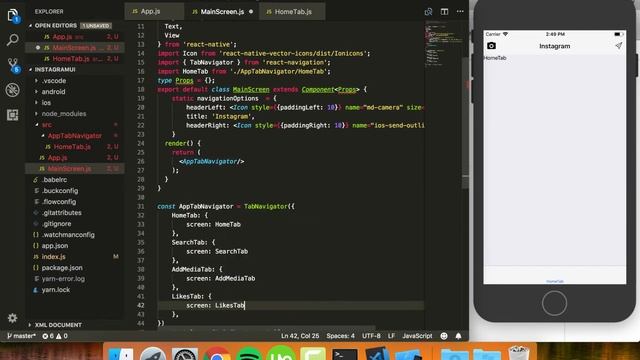
Task: Switch to App.js editor tab
Action: click(154, 11)
